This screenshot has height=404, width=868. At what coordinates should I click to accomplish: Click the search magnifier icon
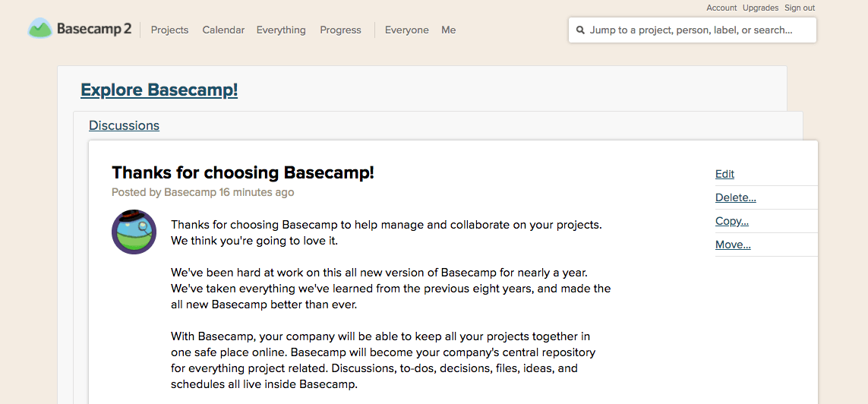click(x=580, y=30)
